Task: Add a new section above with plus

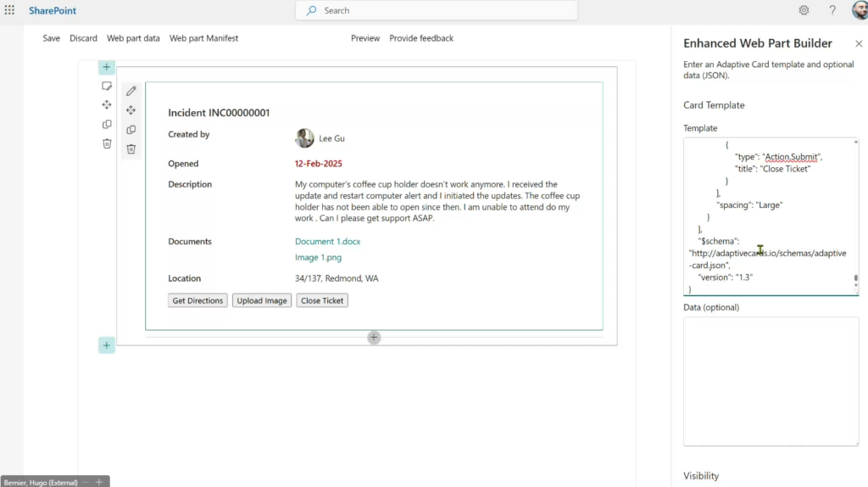Action: [106, 67]
